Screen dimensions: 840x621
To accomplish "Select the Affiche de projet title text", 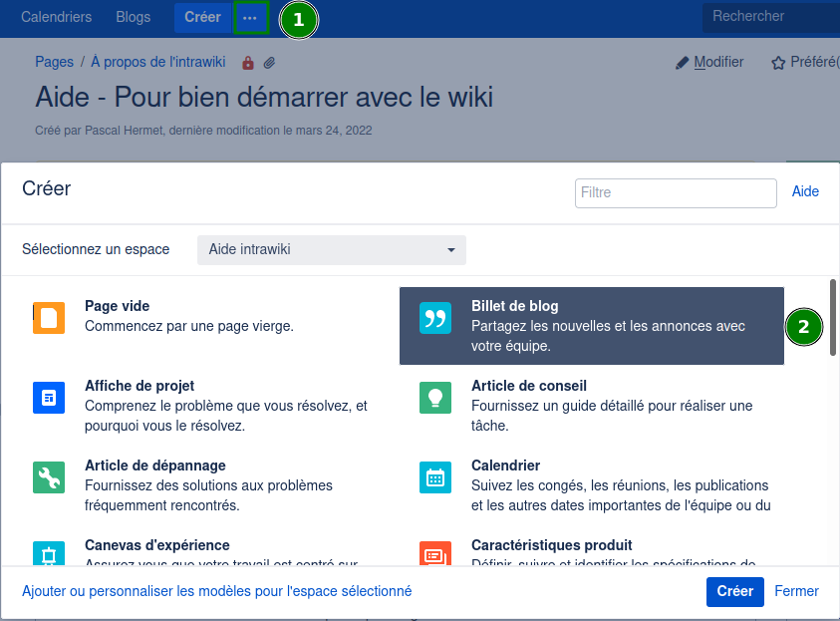I will coord(140,386).
